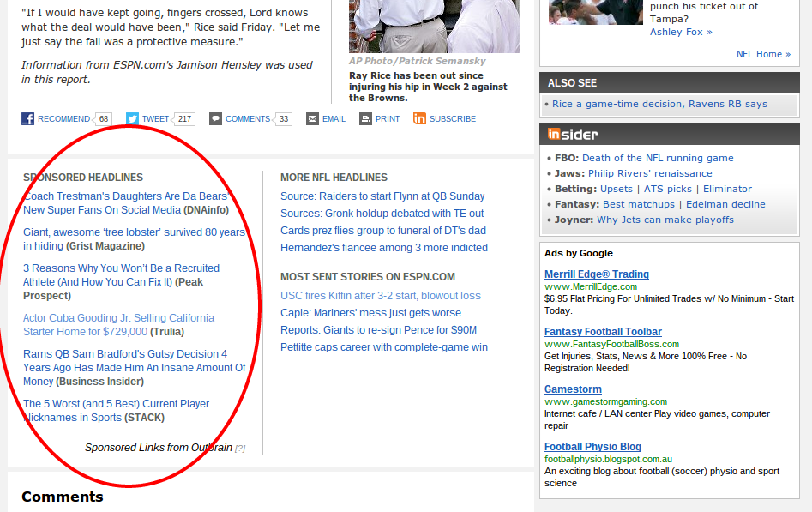Open the 'tree lobster' Grist Magazine story
The image size is (812, 512).
click(134, 239)
